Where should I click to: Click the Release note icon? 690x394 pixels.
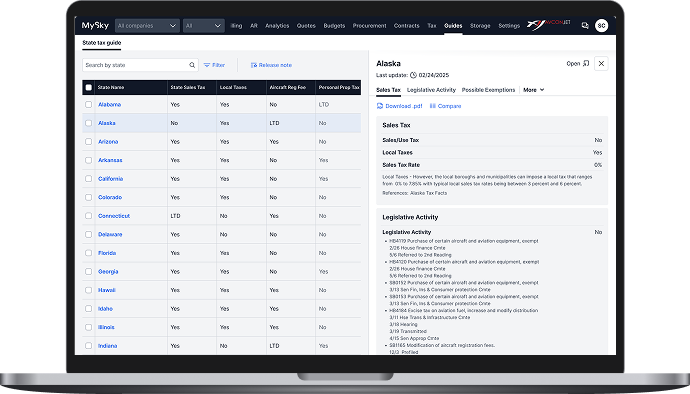point(254,65)
